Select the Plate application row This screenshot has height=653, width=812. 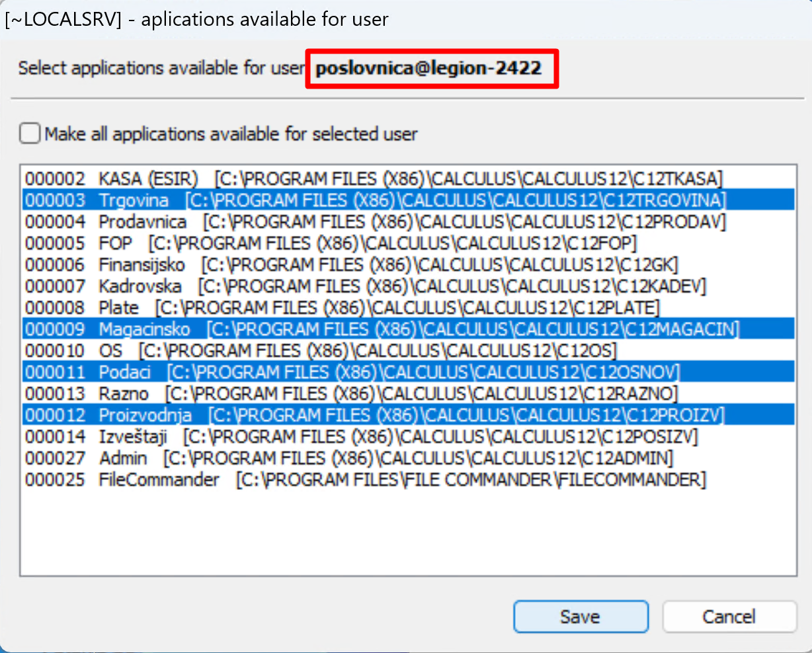(x=119, y=308)
